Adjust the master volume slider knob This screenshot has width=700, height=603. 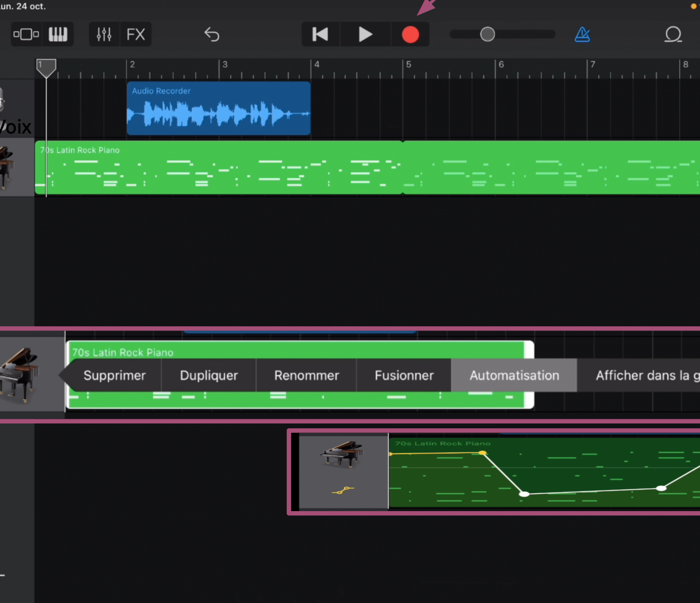(x=487, y=34)
